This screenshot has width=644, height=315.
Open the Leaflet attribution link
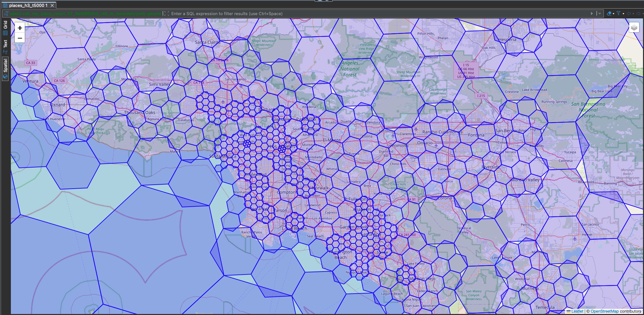click(577, 311)
